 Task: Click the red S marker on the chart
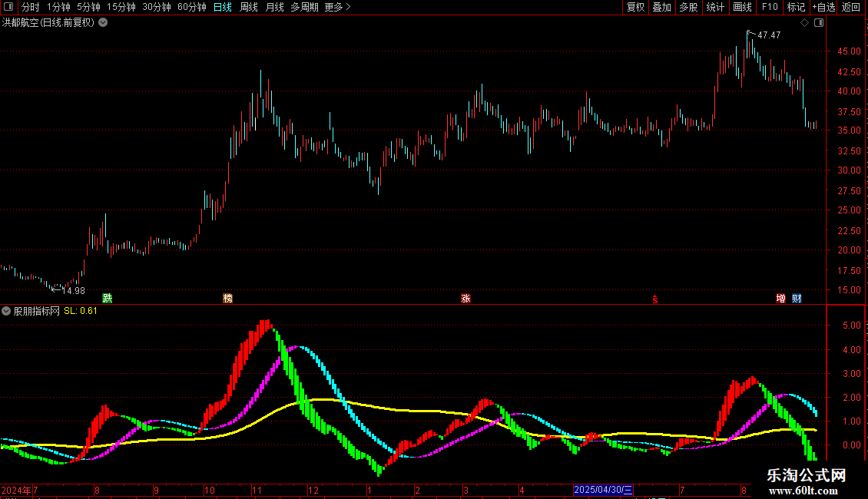point(655,299)
